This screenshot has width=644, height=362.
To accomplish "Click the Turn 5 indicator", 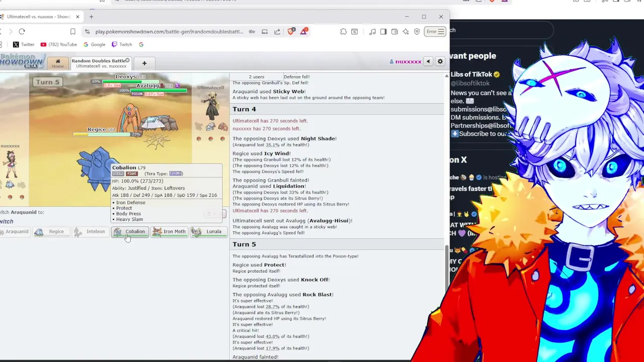I will (x=47, y=82).
